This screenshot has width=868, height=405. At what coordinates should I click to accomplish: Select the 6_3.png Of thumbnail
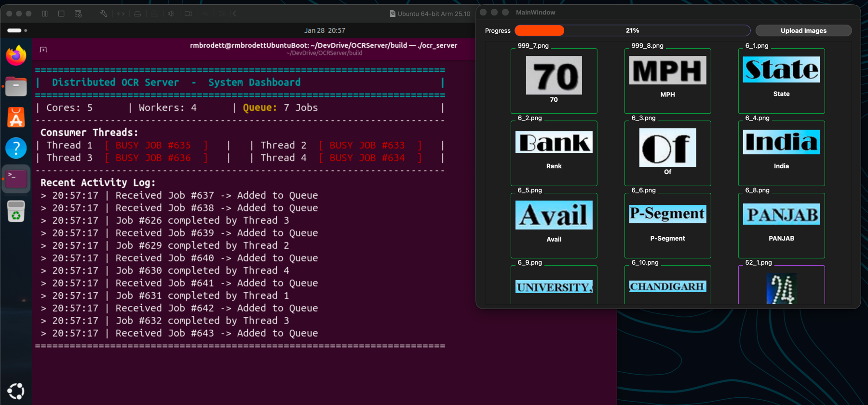667,148
